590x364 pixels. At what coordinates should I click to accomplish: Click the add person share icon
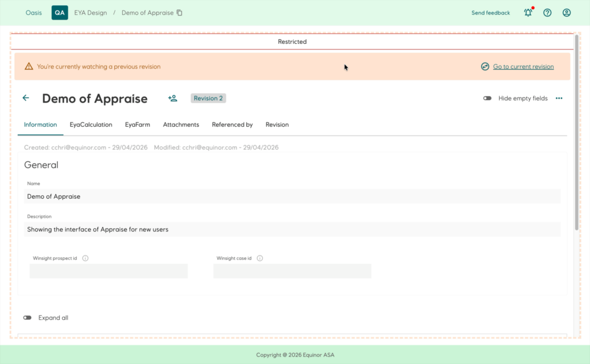point(173,98)
